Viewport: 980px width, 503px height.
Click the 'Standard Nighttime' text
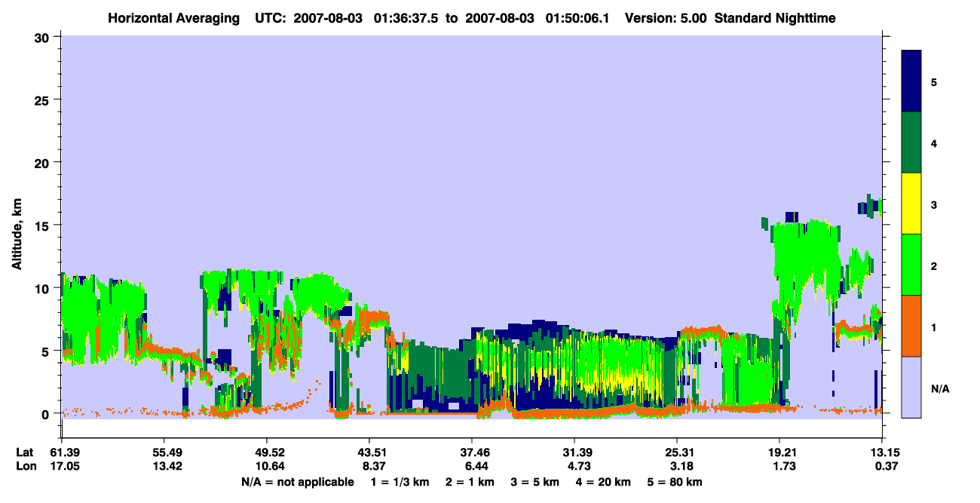(775, 18)
